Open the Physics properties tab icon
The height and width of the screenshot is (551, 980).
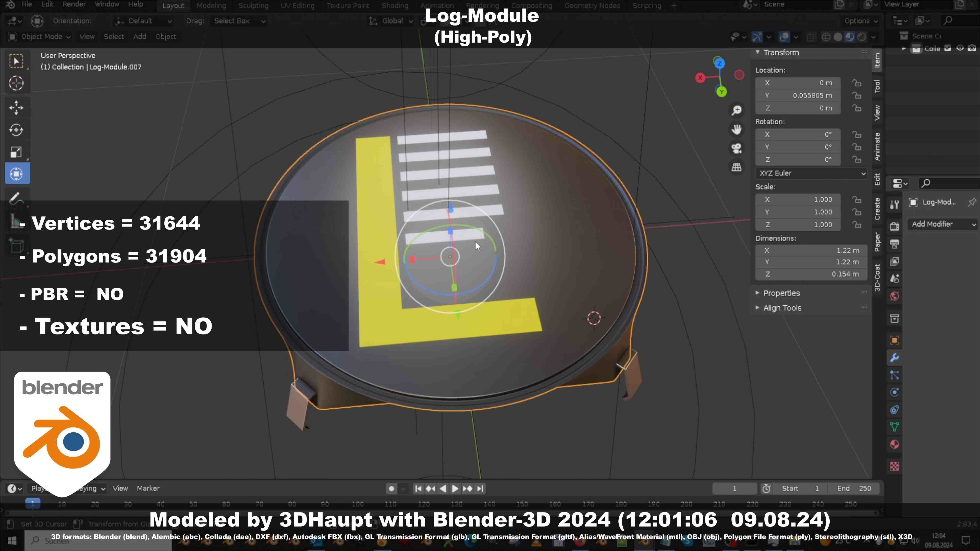point(895,392)
